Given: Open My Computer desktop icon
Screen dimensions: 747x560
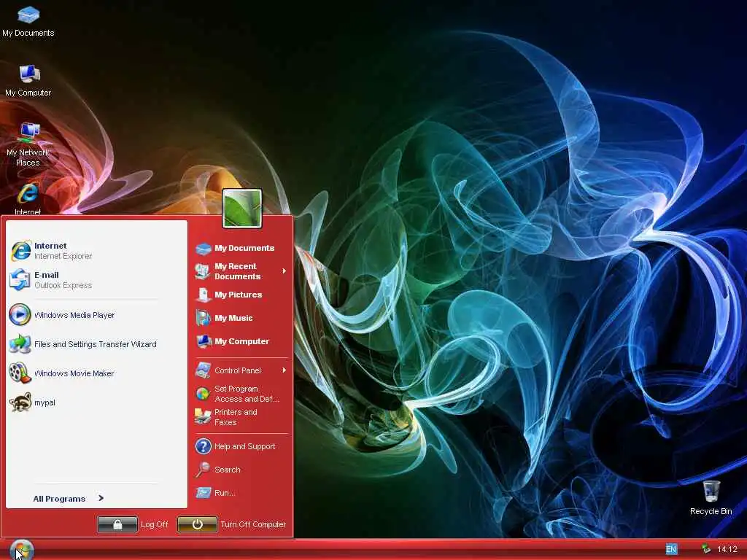Looking at the screenshot, I should pyautogui.click(x=28, y=81).
